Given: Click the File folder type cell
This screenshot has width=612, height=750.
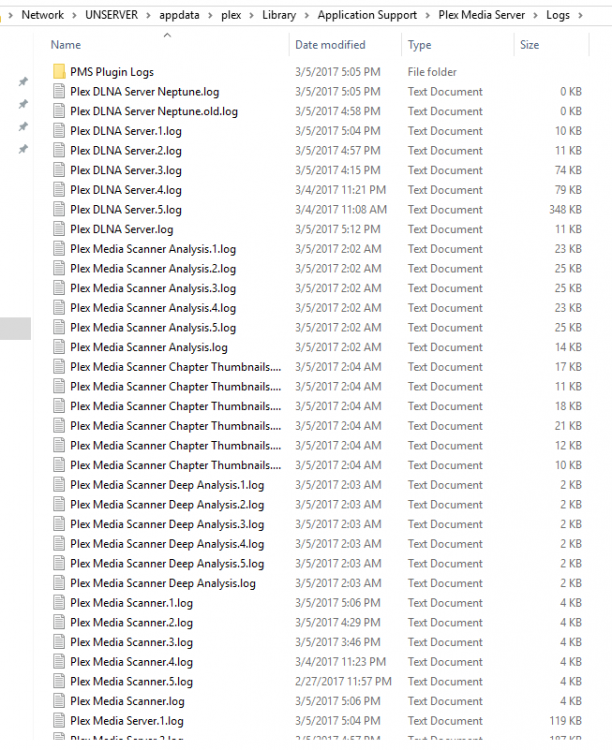Looking at the screenshot, I should pyautogui.click(x=432, y=72).
